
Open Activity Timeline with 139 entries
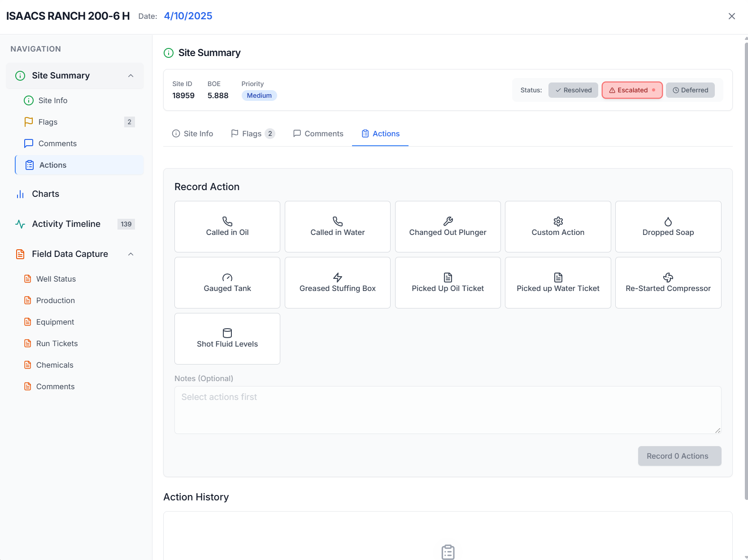(66, 224)
